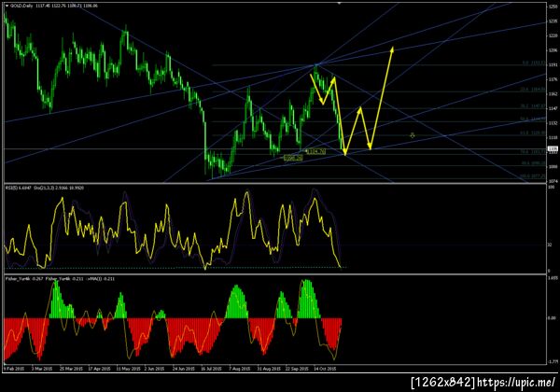Click the 11 May 2015 date label
The width and height of the screenshot is (560, 392).
point(128,369)
